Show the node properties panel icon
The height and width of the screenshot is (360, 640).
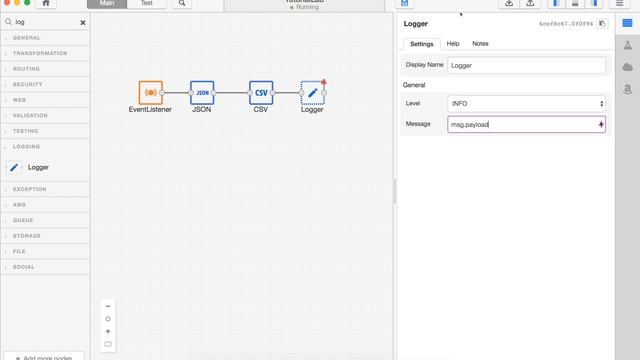point(627,23)
